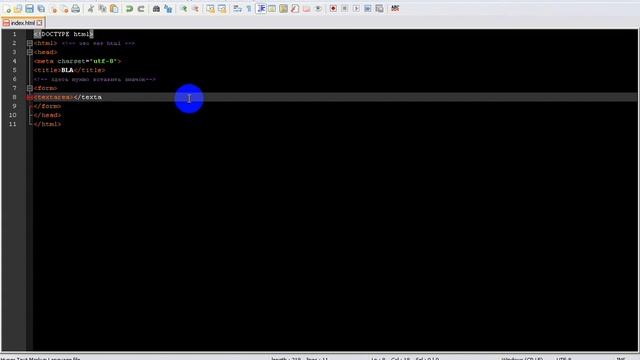Click the meta charset line
The image size is (640, 360).
pos(78,61)
